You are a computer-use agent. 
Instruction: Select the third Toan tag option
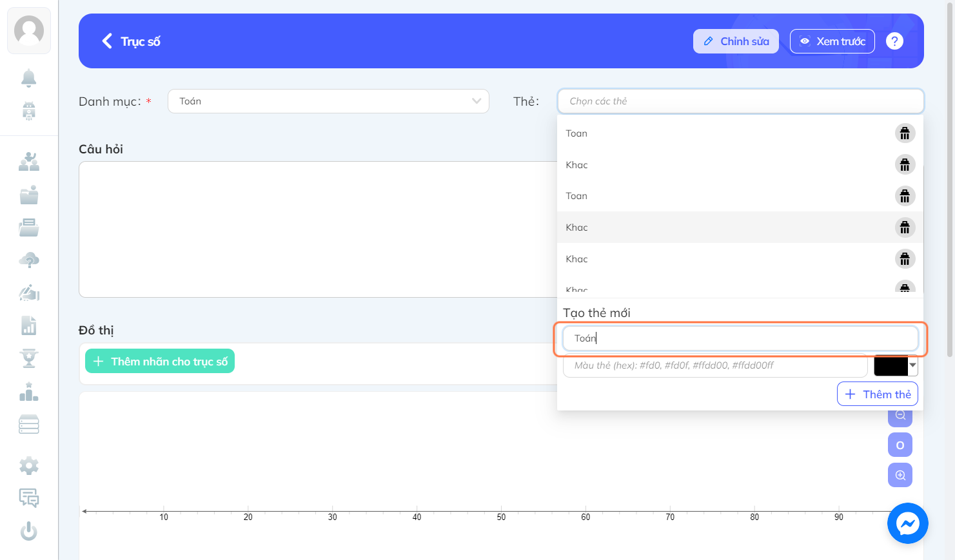coord(740,196)
